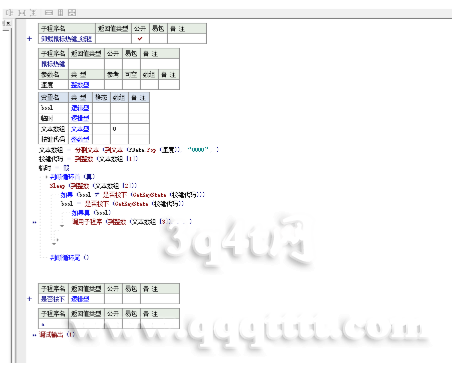Image resolution: width=452 pixels, height=381 pixels.
Task: Click the blue return type beside 是否按下
Action: coord(80,299)
